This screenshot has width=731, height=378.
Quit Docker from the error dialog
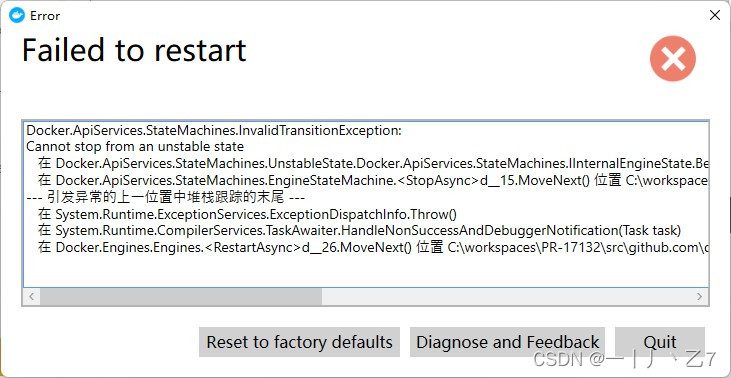660,342
